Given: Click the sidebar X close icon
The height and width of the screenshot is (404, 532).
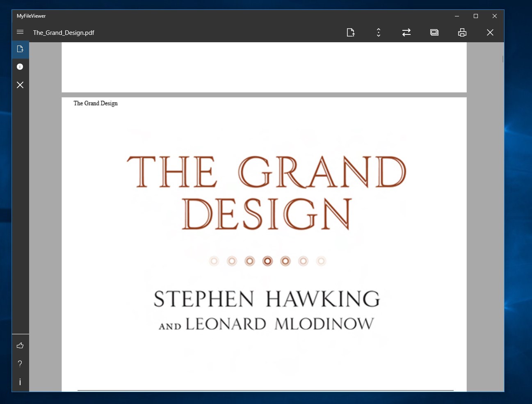Looking at the screenshot, I should click(20, 85).
